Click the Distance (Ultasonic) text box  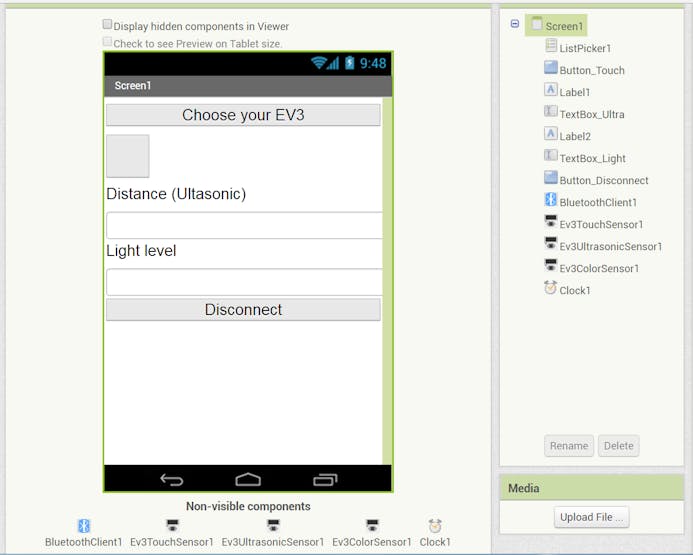(243, 225)
